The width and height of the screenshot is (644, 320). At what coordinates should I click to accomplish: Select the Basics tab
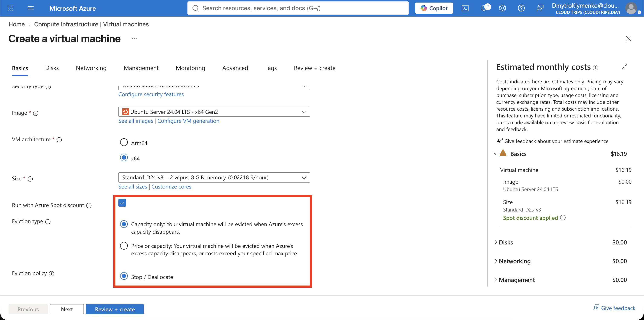pyautogui.click(x=20, y=68)
